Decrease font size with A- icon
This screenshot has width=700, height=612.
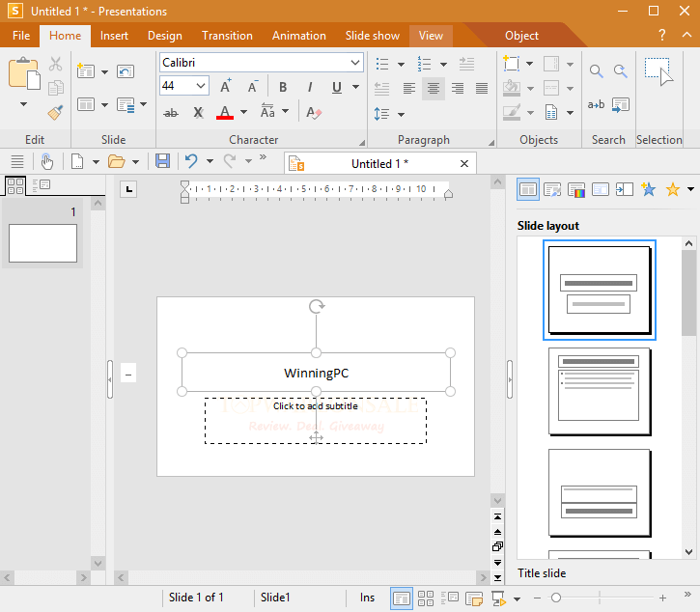click(253, 87)
